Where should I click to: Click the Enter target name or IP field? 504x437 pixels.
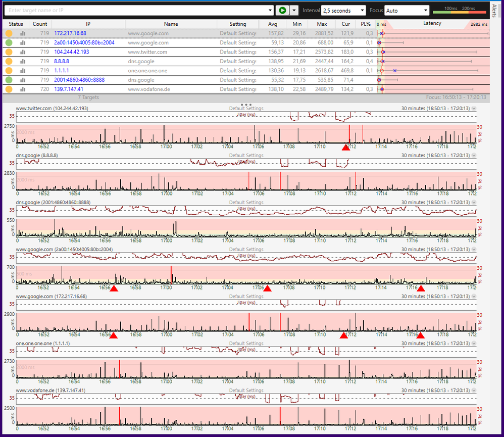tap(136, 10)
